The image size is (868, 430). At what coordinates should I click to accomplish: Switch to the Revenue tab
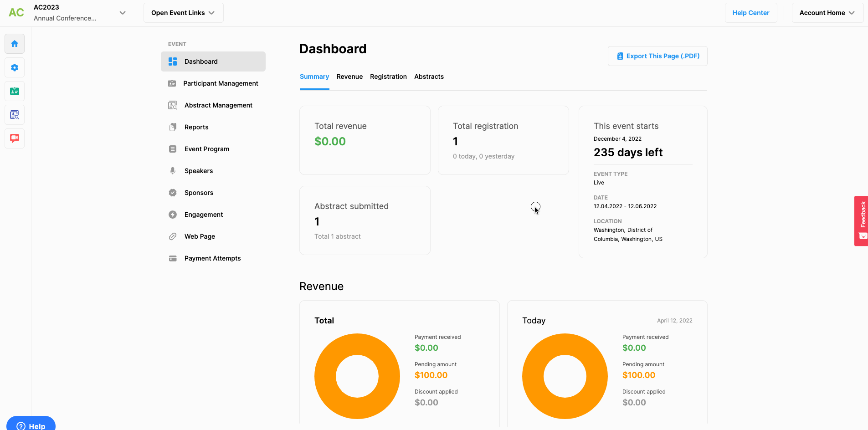point(349,77)
